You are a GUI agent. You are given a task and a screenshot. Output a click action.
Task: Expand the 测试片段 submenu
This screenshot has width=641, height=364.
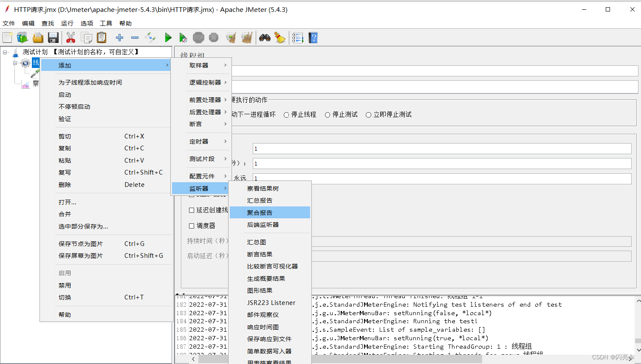coord(201,159)
